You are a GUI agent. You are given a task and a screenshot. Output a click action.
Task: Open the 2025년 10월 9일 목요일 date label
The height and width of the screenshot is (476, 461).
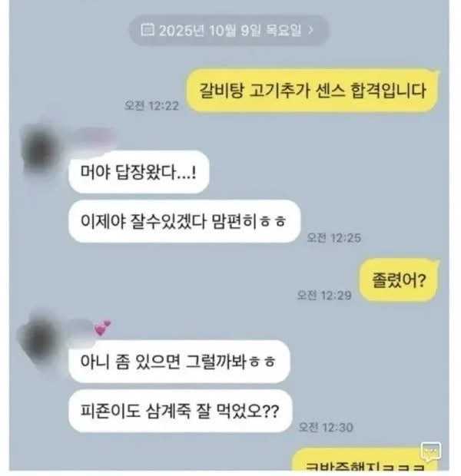click(230, 31)
